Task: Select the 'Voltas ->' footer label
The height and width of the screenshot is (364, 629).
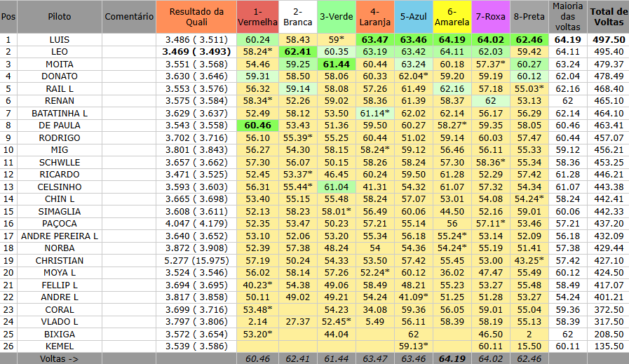Action: pyautogui.click(x=59, y=358)
